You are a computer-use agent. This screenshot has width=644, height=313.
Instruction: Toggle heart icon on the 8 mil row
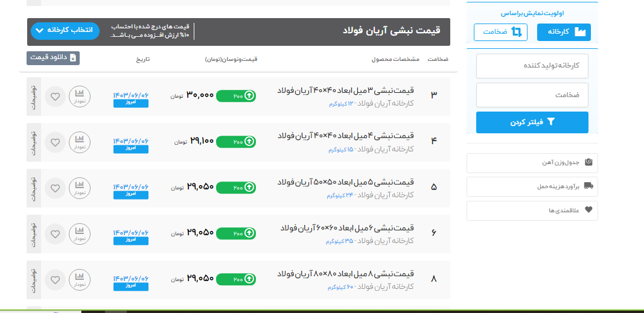pyautogui.click(x=55, y=279)
